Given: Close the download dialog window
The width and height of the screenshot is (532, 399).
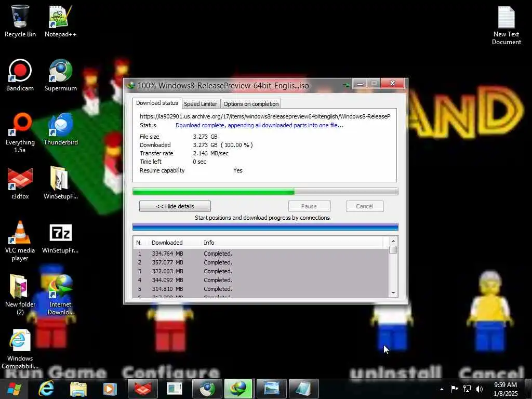Looking at the screenshot, I should 393,83.
